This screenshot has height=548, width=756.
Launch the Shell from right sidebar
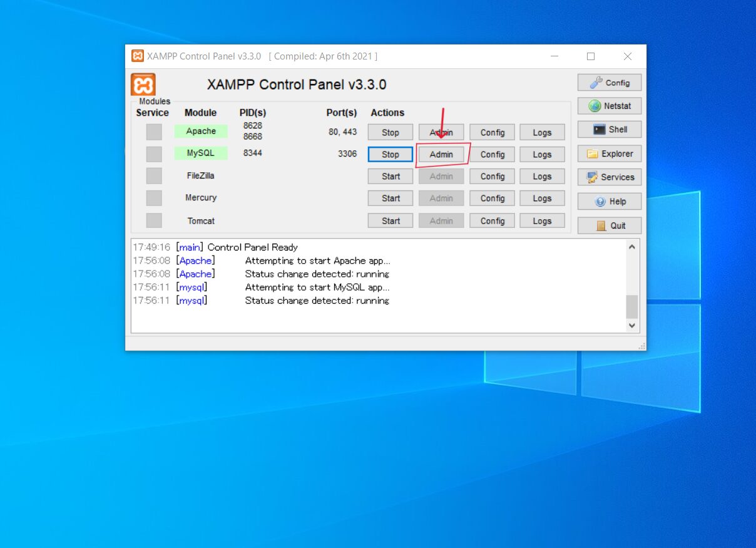pyautogui.click(x=610, y=130)
